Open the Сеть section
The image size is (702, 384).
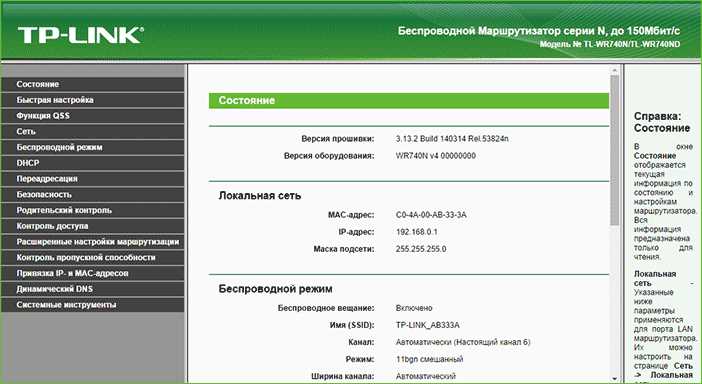click(93, 132)
